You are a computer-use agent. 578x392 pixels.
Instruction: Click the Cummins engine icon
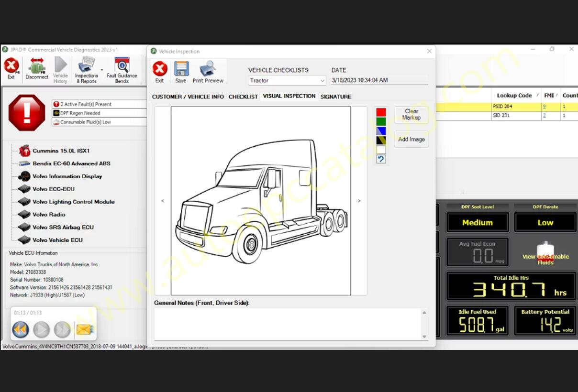pyautogui.click(x=24, y=151)
